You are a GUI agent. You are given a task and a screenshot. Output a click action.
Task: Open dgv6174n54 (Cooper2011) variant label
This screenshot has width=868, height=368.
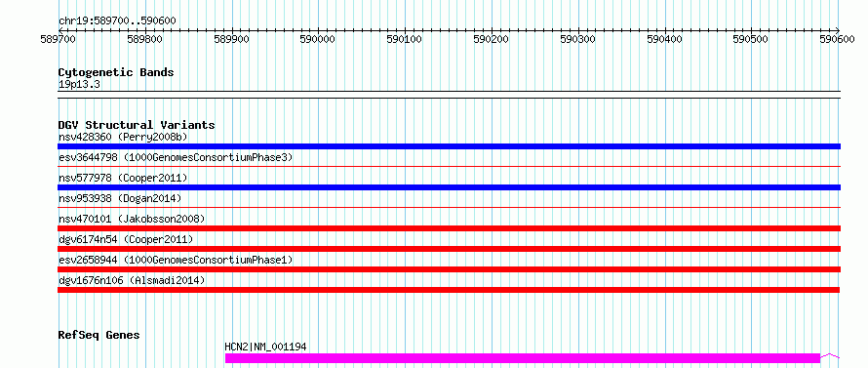click(x=126, y=239)
